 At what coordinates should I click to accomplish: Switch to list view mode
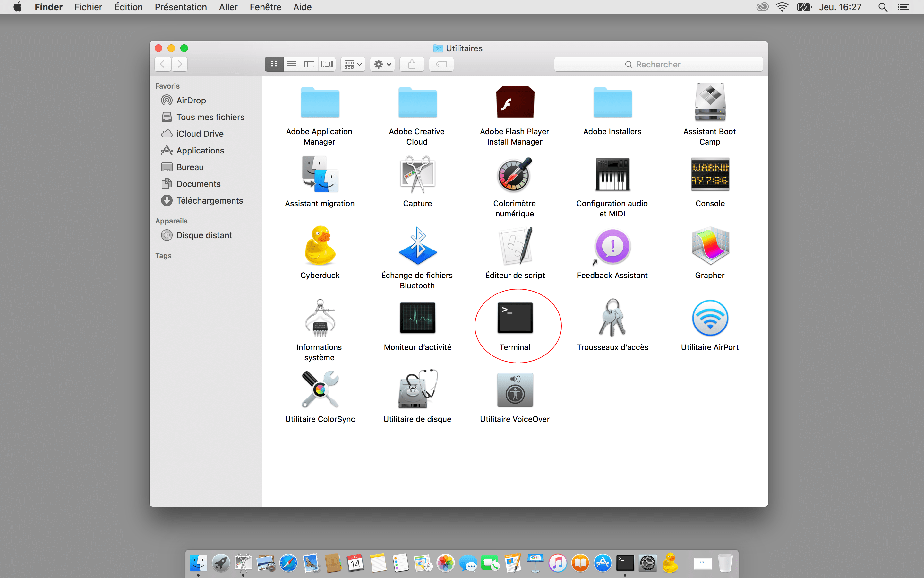click(x=292, y=64)
